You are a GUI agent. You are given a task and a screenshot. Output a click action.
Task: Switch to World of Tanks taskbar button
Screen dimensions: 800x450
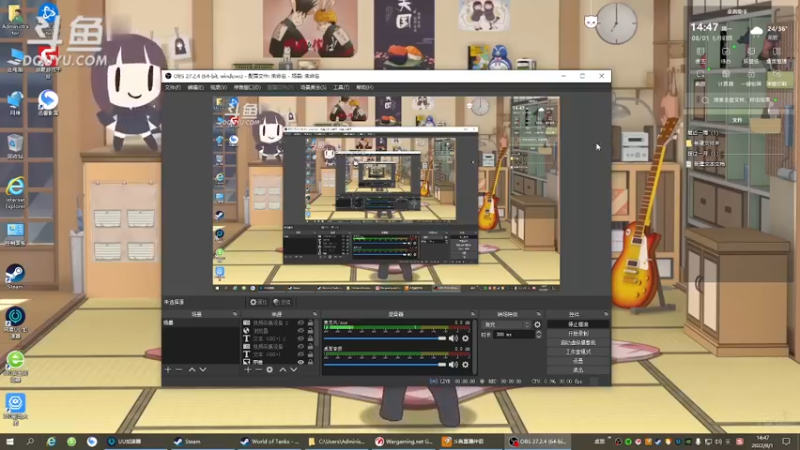pos(270,442)
